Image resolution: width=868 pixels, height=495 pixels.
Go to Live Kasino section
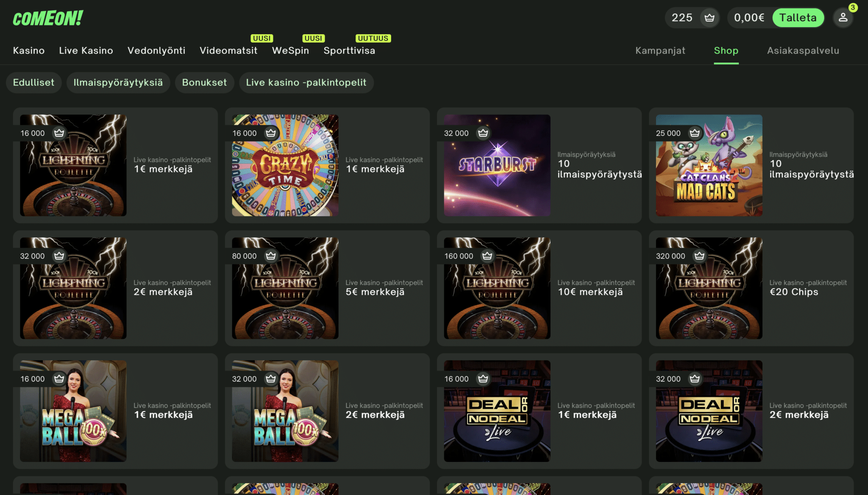[86, 50]
